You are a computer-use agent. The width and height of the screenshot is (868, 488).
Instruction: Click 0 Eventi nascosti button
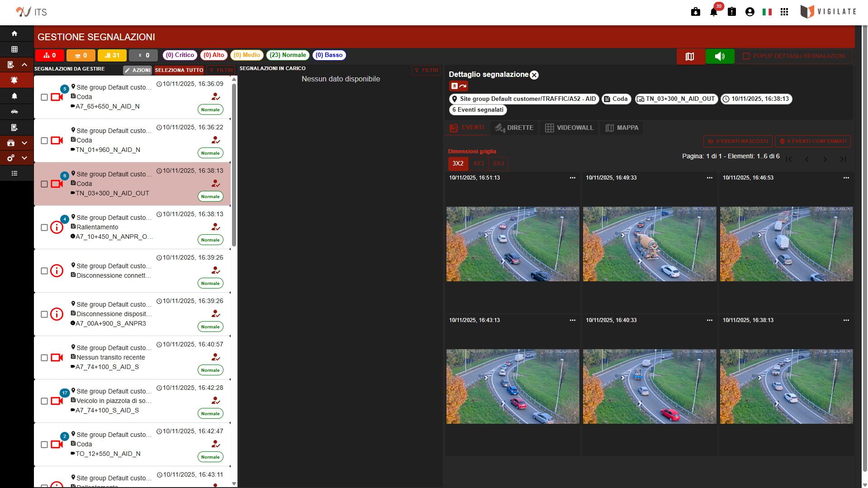(x=738, y=141)
